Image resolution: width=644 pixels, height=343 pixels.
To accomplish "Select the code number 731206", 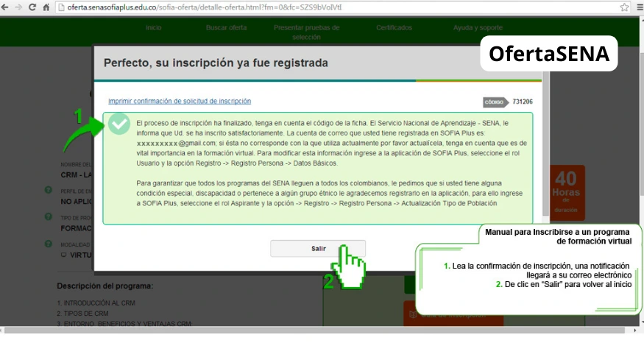I will coord(523,102).
